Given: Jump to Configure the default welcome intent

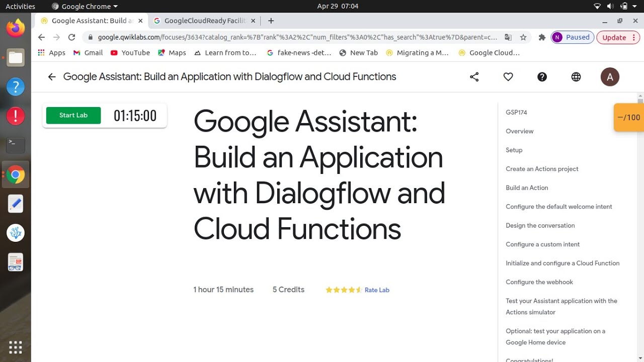Looking at the screenshot, I should point(559,207).
